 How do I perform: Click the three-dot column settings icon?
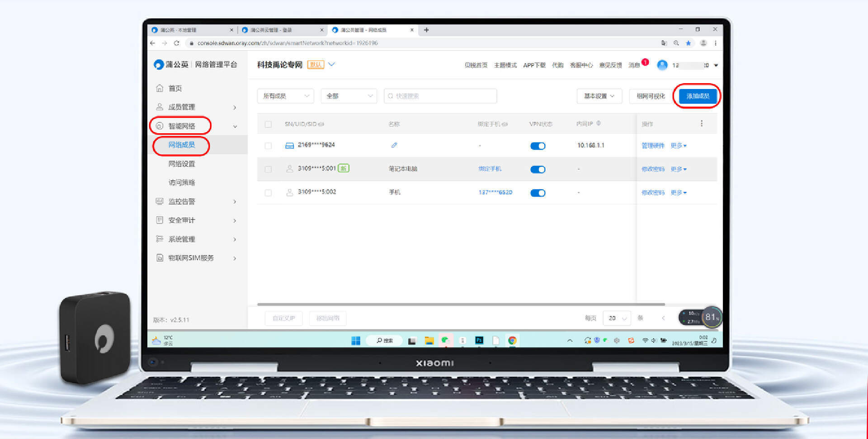point(701,124)
